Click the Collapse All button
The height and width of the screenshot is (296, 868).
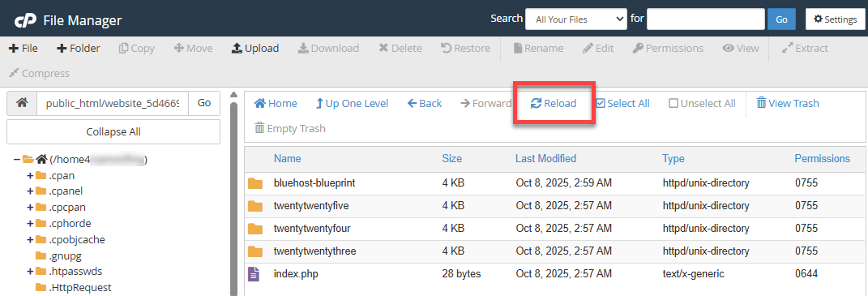113,132
